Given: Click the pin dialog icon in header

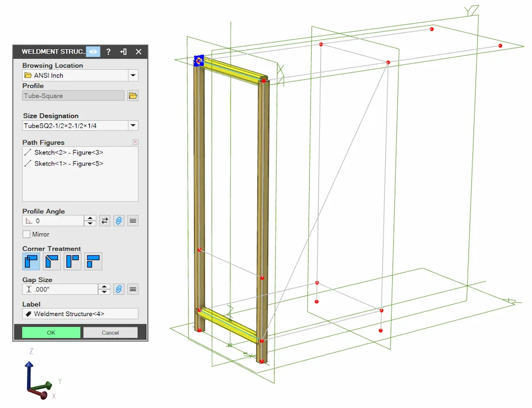Looking at the screenshot, I should point(123,52).
